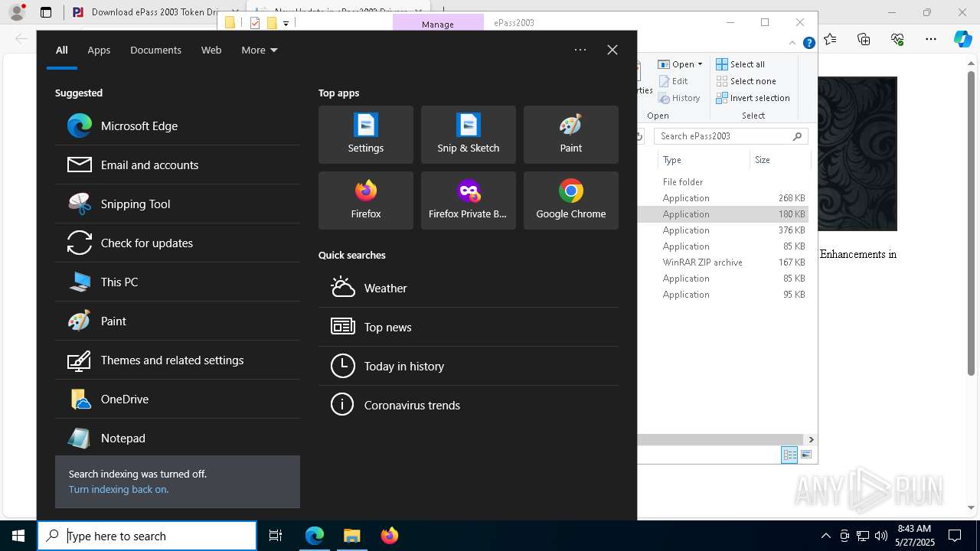Viewport: 980px width, 551px height.
Task: Open Windows Start menu
Action: click(x=18, y=536)
